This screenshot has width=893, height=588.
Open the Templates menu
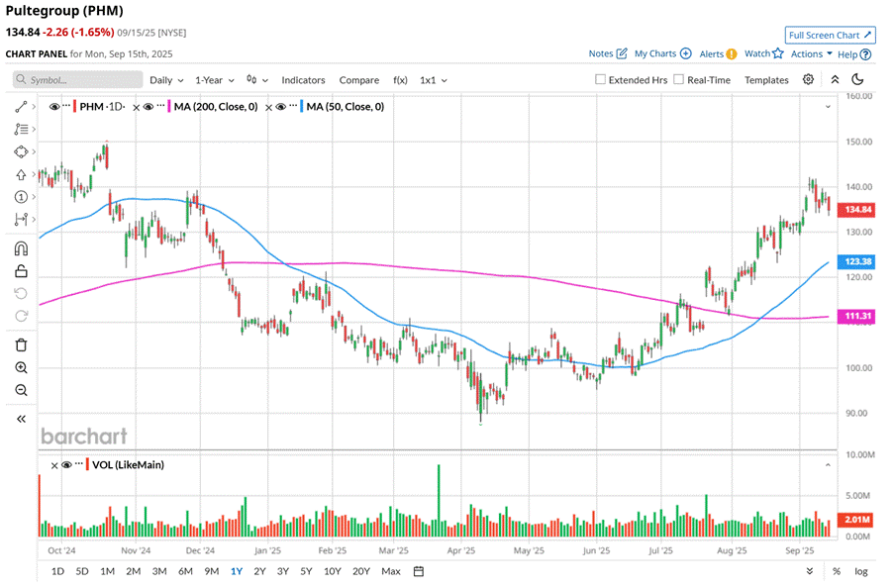point(766,80)
